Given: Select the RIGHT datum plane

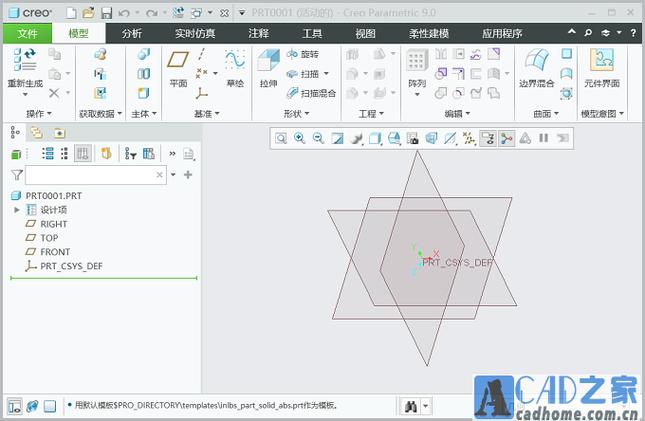Looking at the screenshot, I should tap(53, 224).
